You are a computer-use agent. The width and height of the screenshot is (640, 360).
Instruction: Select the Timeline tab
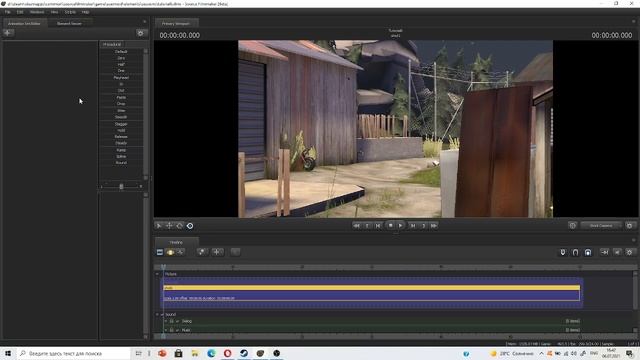[176, 242]
